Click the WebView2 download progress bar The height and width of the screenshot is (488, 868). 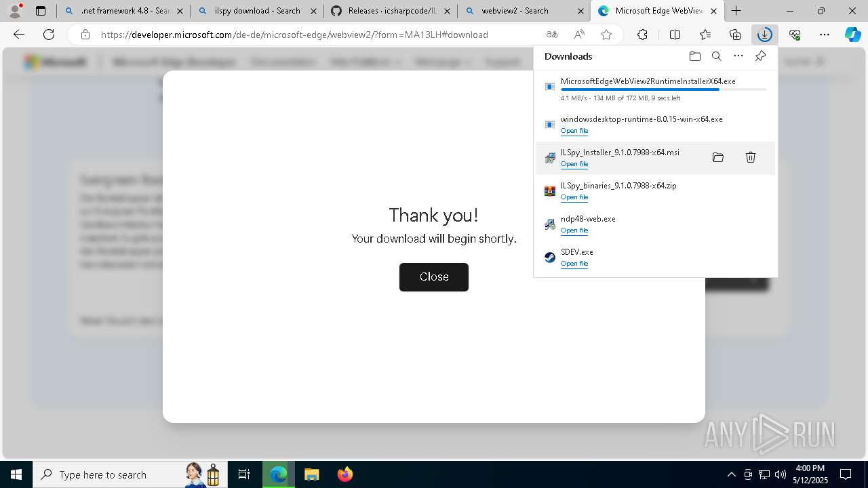click(663, 89)
